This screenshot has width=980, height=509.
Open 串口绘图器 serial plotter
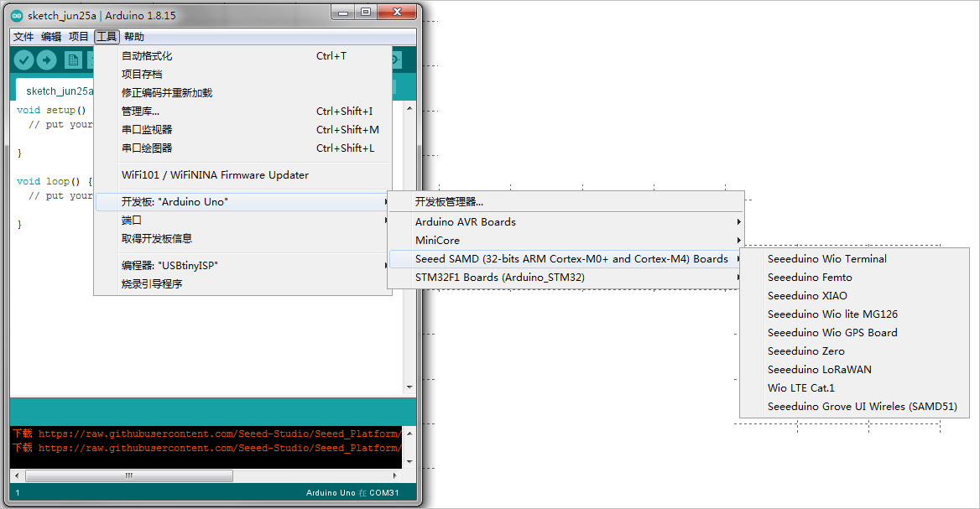(x=242, y=148)
